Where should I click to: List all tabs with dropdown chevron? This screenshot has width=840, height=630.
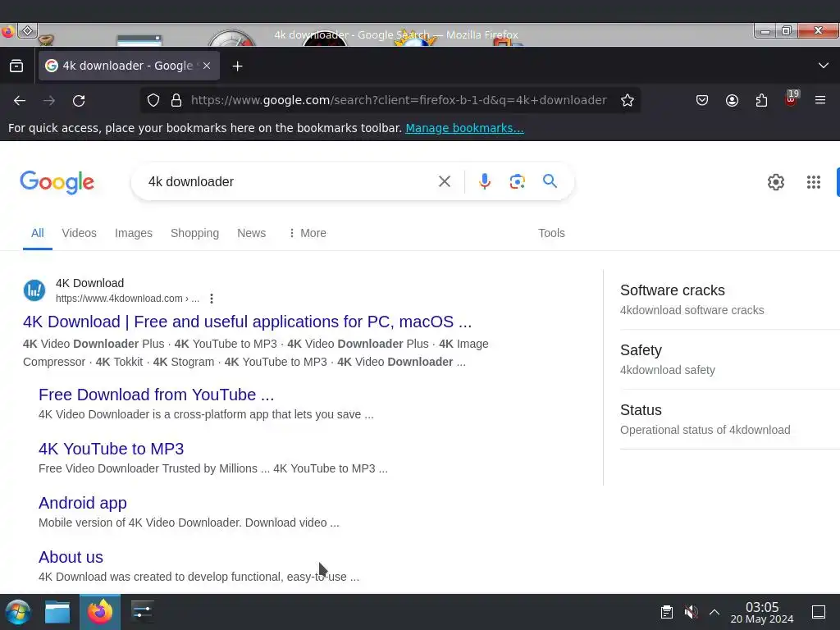click(x=824, y=66)
